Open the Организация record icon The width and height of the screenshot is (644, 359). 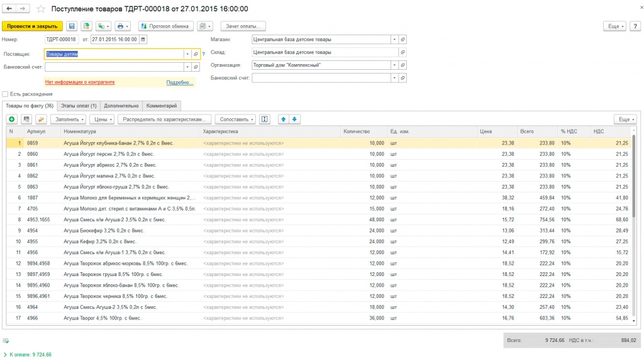coord(403,65)
